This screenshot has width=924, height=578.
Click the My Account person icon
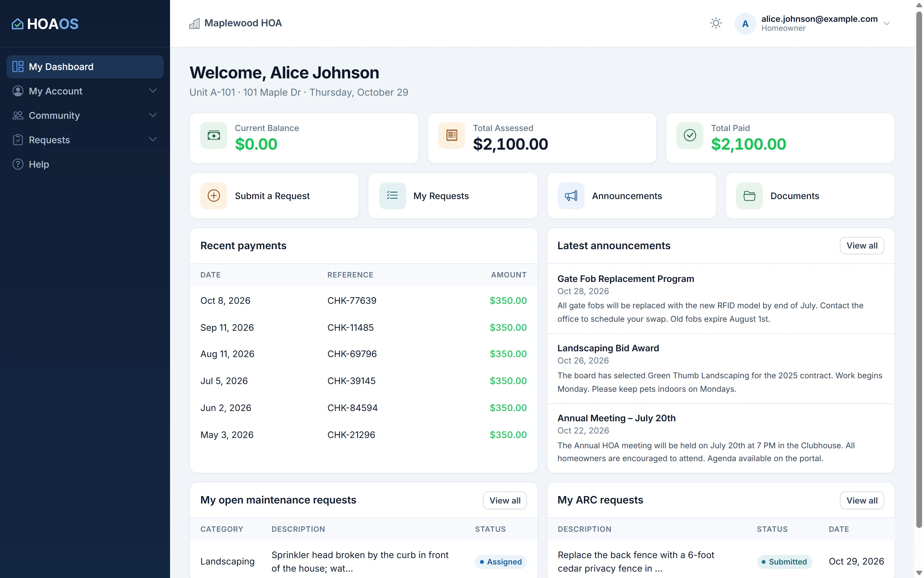(18, 91)
